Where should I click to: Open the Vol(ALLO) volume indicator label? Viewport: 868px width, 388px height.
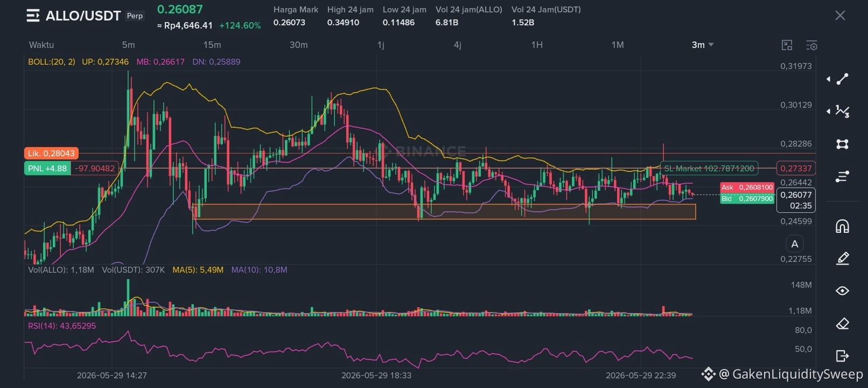coord(61,269)
